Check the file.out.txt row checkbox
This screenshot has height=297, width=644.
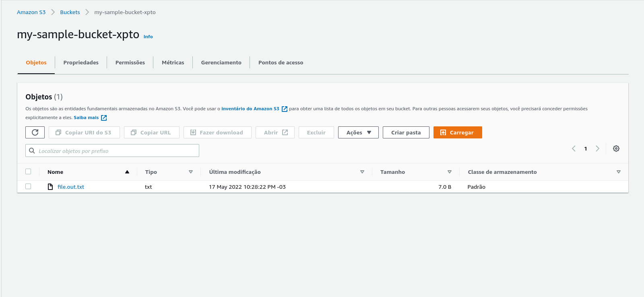[28, 186]
